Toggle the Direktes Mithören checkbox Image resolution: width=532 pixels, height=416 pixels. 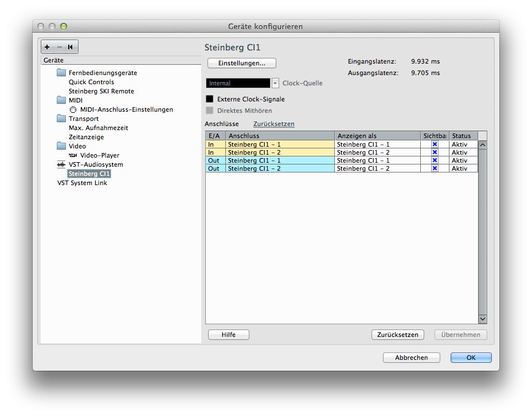tap(210, 110)
